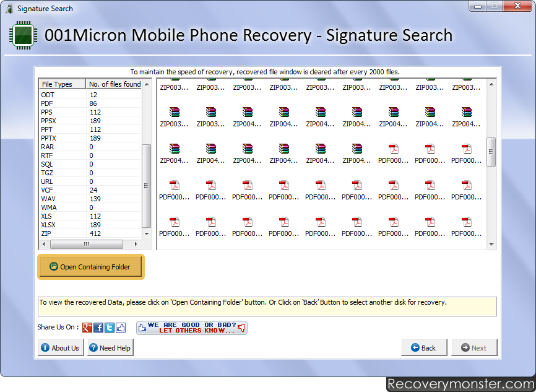Click file types list scroll left arrow
This screenshot has width=536, height=392.
pos(44,244)
